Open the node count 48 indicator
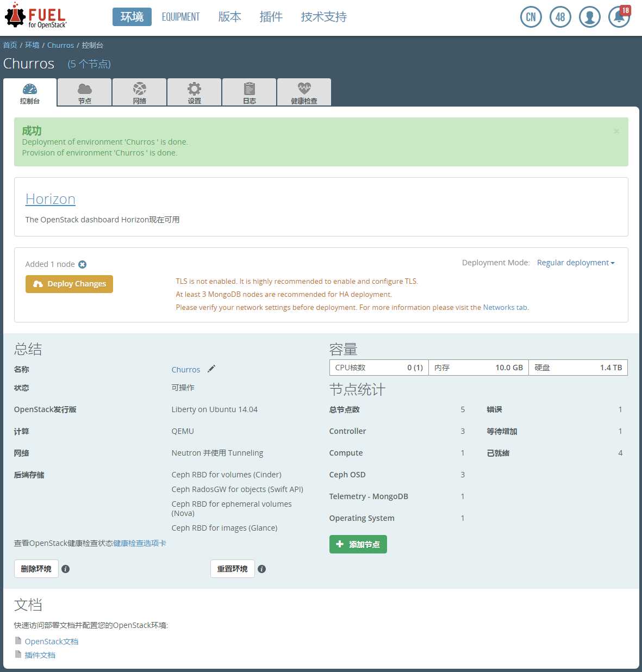 560,17
